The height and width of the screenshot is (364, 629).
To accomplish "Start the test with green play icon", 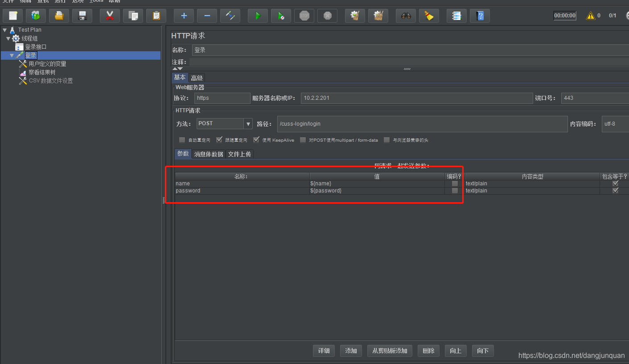I will 258,16.
